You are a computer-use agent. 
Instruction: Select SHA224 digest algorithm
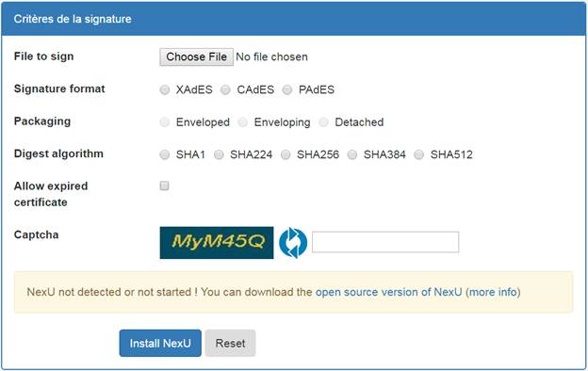coord(219,154)
